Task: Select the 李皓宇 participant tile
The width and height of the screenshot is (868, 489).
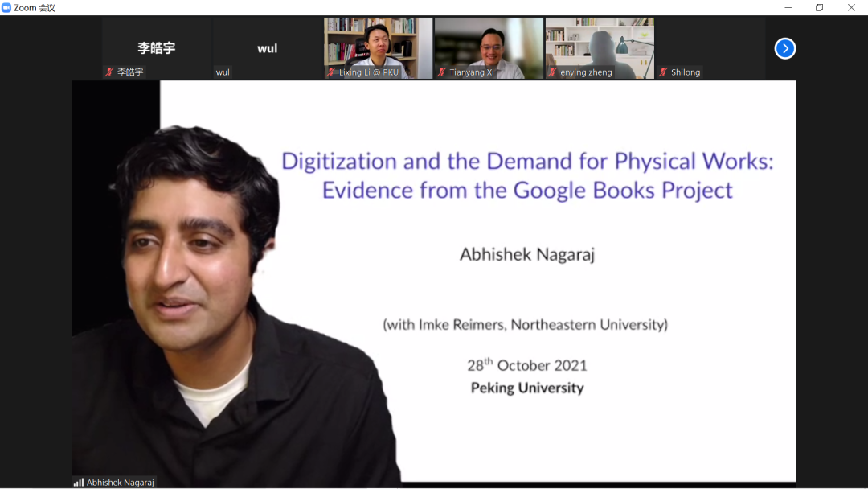Action: tap(156, 44)
